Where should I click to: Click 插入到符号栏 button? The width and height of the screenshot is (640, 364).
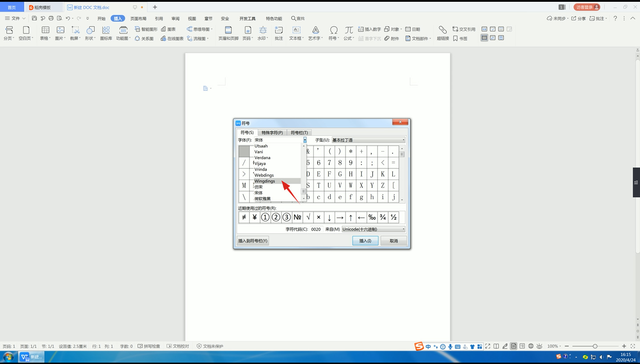click(x=253, y=241)
